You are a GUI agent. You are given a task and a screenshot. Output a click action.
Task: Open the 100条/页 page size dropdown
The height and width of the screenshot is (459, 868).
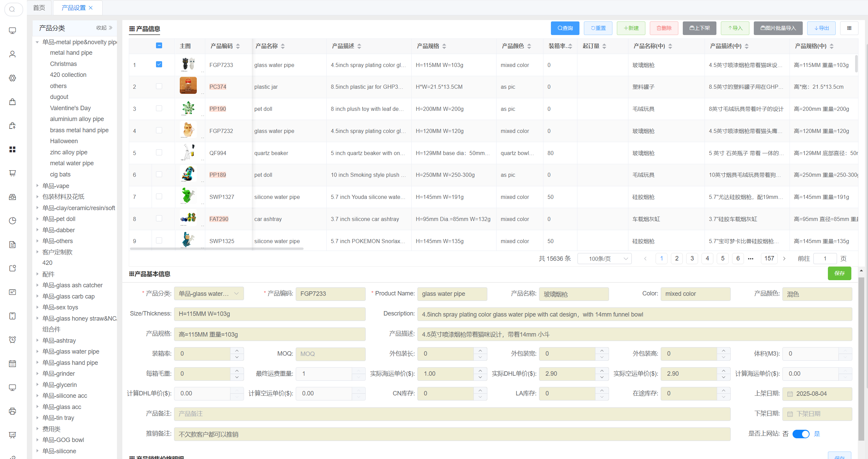pyautogui.click(x=604, y=259)
